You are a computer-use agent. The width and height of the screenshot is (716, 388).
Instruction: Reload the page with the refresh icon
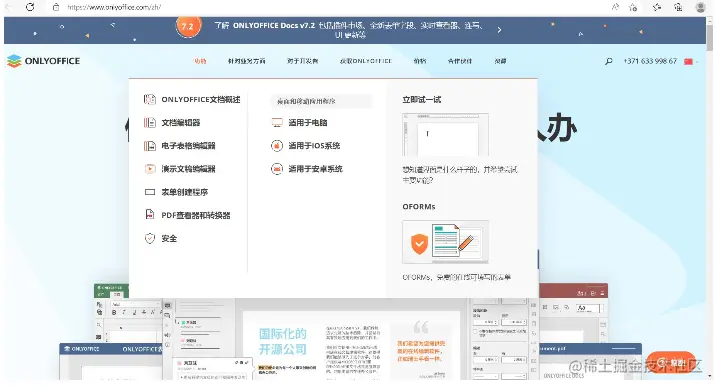[x=30, y=7]
